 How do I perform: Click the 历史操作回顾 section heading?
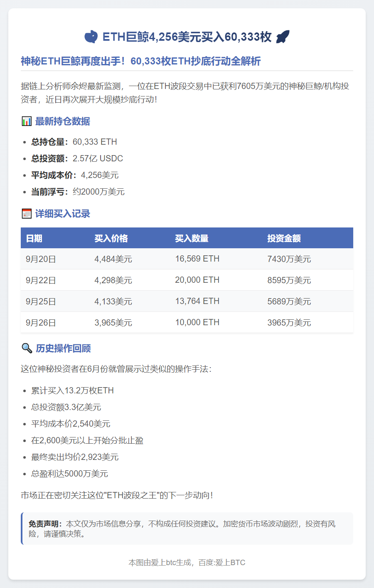[x=63, y=348]
